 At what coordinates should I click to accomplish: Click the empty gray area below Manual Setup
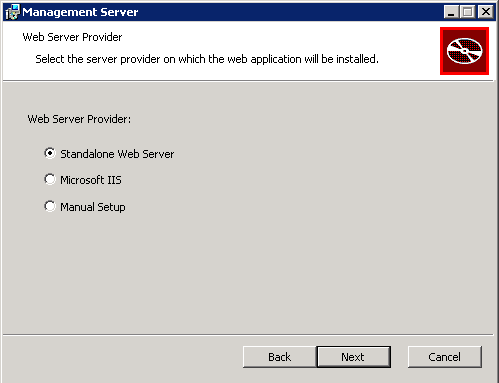pos(248,273)
